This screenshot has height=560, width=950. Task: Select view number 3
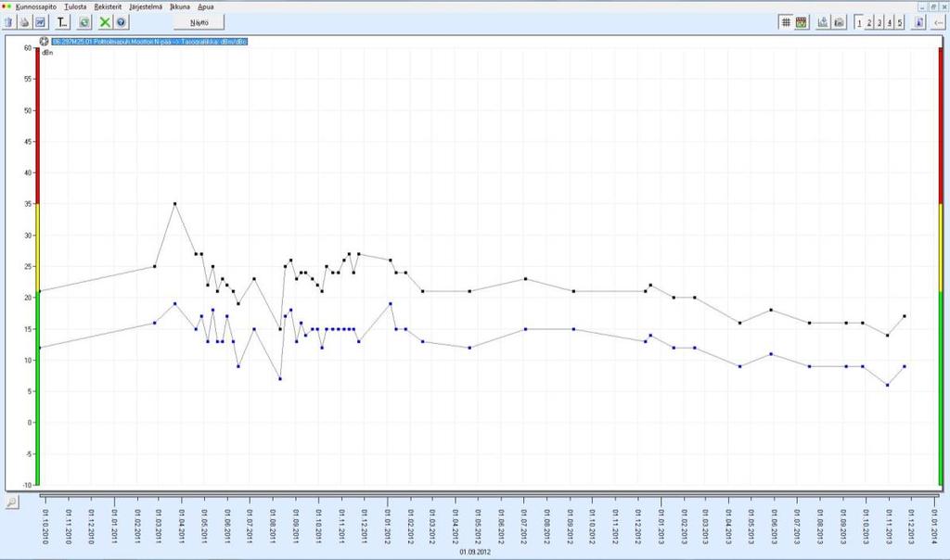879,22
